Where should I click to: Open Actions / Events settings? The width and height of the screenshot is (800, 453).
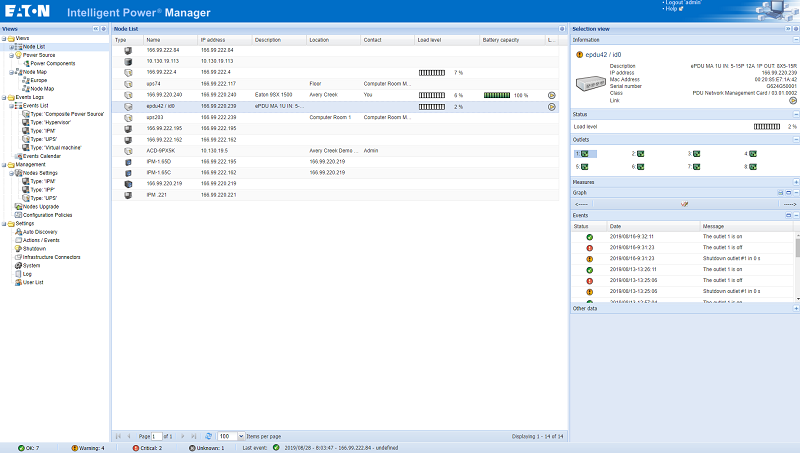tap(41, 240)
